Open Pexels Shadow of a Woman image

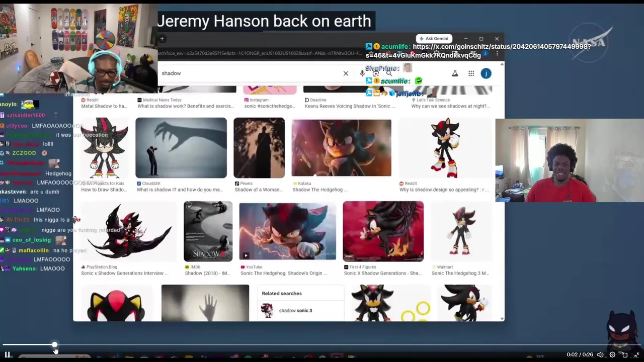(x=259, y=148)
